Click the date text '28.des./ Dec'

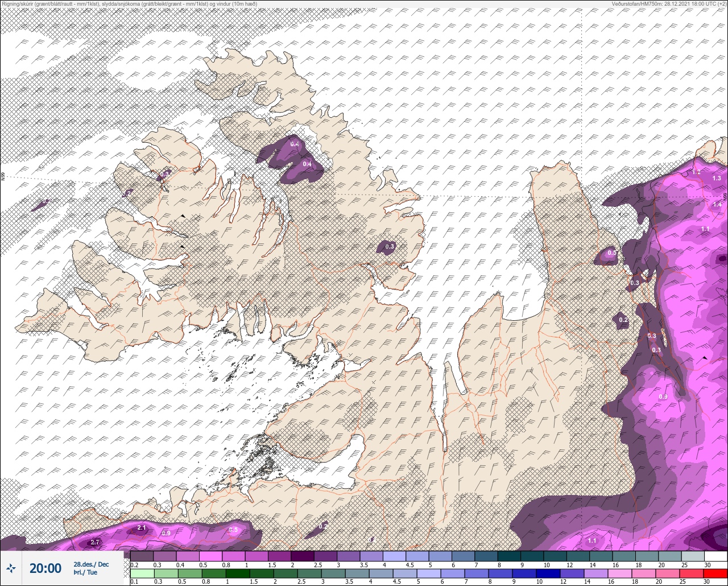[90, 564]
